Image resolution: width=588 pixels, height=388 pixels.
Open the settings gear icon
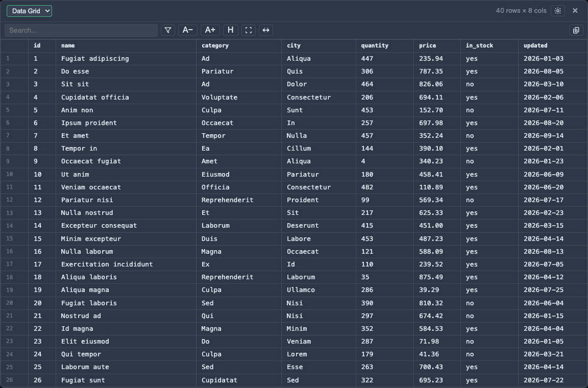(x=557, y=11)
